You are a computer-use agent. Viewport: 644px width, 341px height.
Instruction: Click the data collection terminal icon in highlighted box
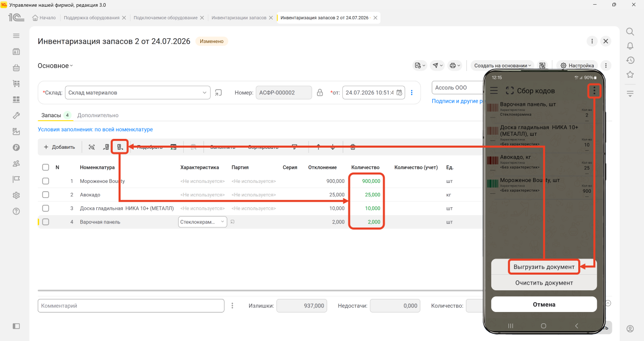point(120,147)
